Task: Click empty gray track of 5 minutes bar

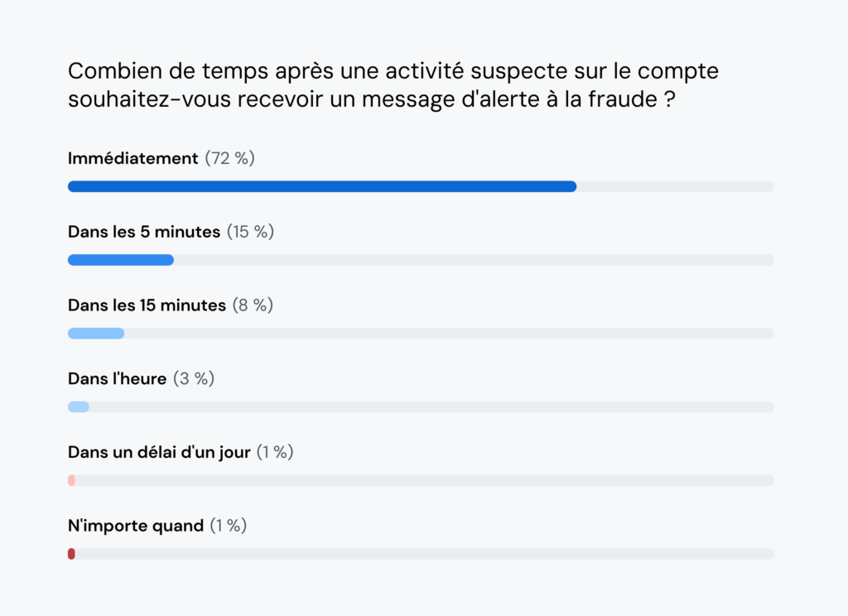Action: (474, 260)
